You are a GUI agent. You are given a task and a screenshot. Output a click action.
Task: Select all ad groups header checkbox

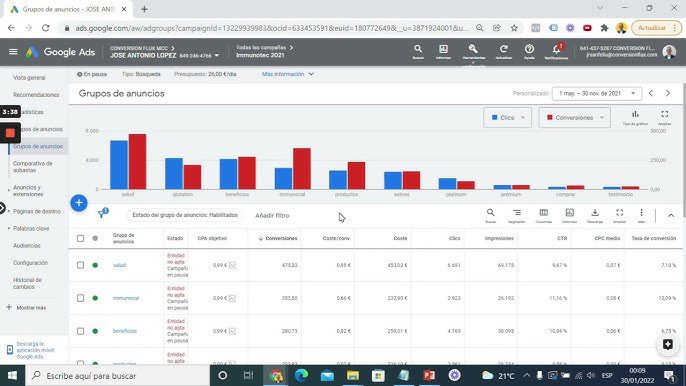(80, 239)
